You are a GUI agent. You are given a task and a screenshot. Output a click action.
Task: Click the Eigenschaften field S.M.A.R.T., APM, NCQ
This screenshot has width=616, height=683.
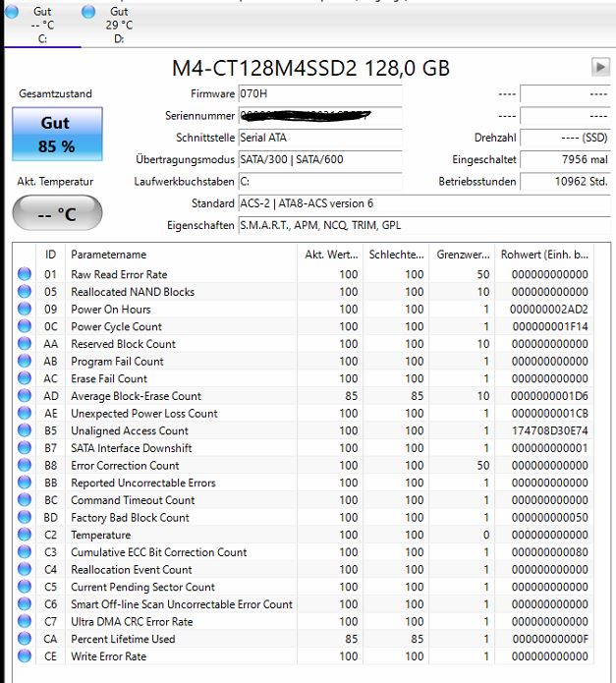click(x=424, y=225)
